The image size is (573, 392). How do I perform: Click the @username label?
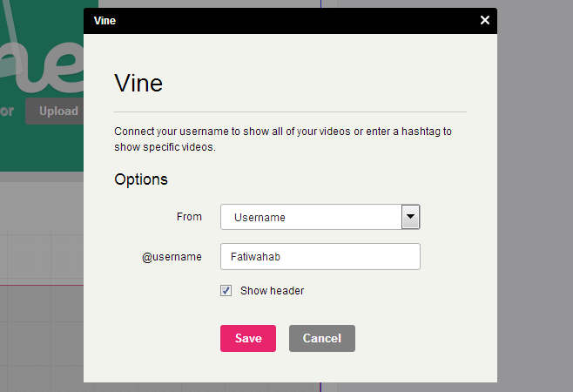172,257
